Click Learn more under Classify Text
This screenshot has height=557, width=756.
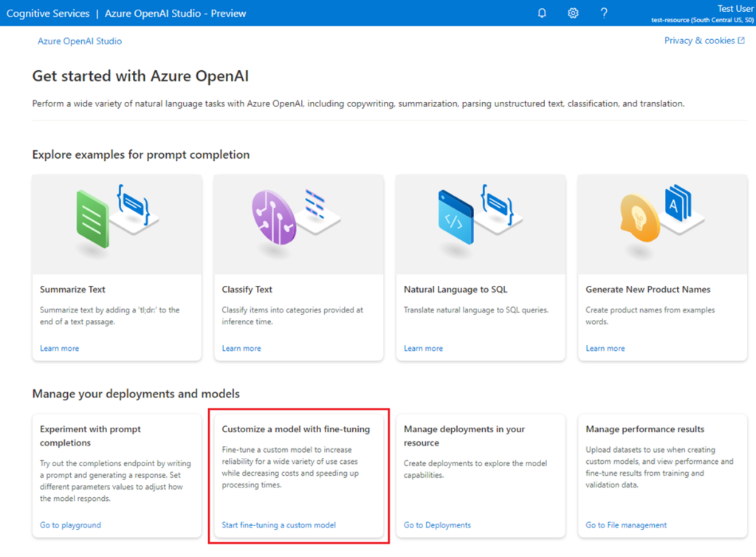[241, 348]
